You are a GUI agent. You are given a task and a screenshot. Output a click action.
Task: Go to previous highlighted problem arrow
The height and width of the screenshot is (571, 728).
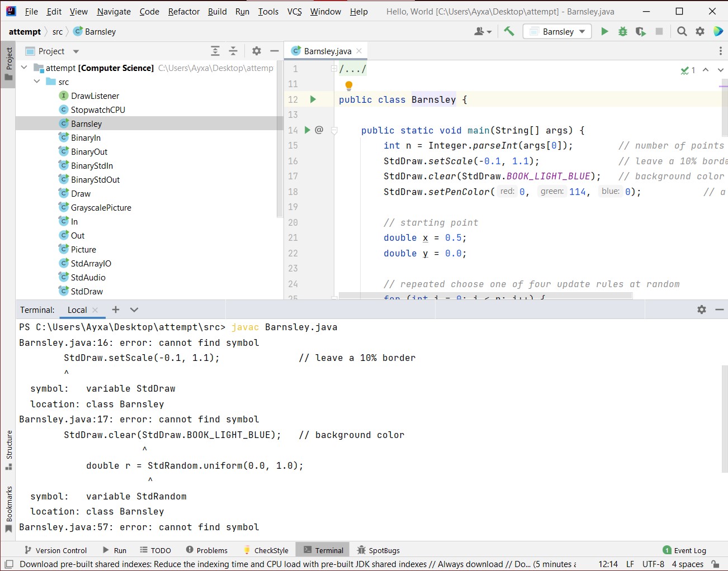coord(706,70)
